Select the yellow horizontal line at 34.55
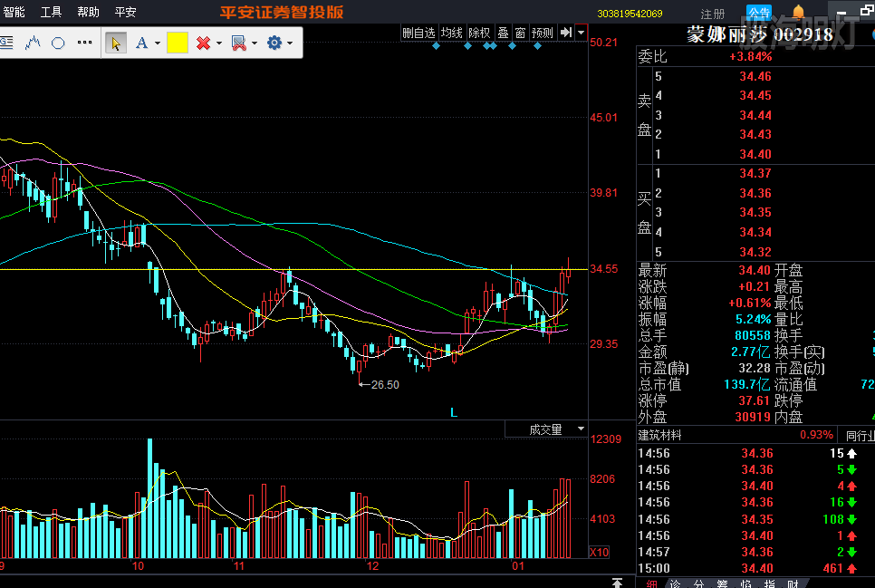This screenshot has width=875, height=588. pyautogui.click(x=293, y=270)
